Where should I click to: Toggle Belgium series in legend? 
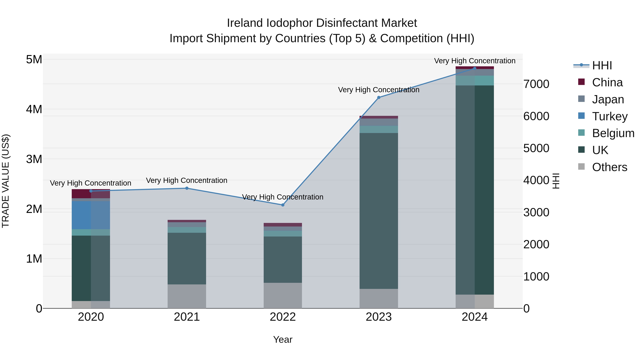point(606,133)
